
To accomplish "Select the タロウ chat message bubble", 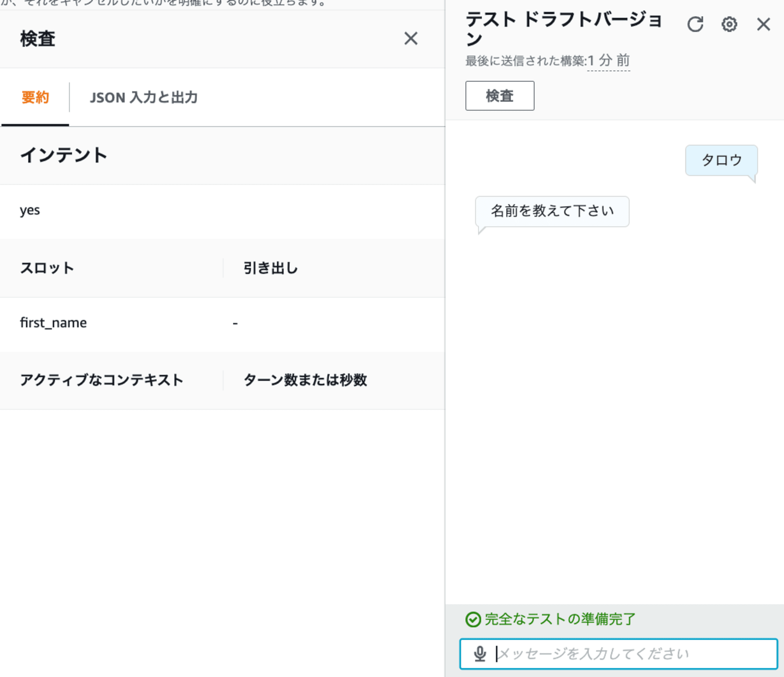I will click(721, 160).
